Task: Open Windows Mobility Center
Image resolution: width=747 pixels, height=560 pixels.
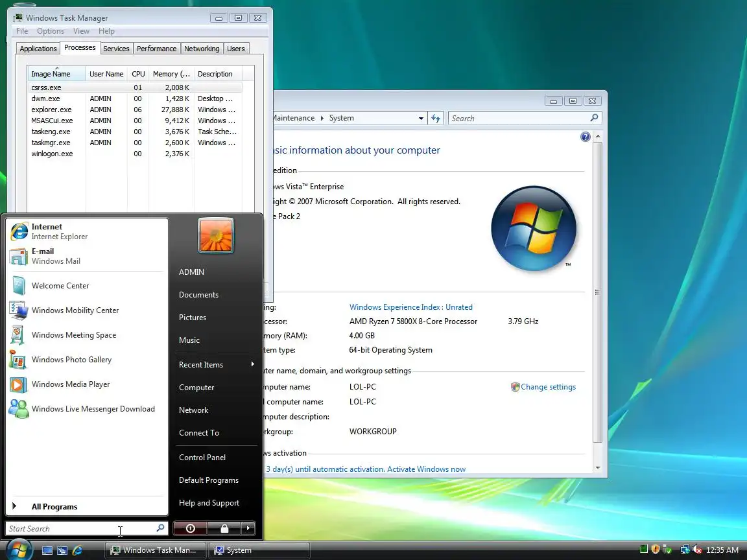Action: pos(88,310)
